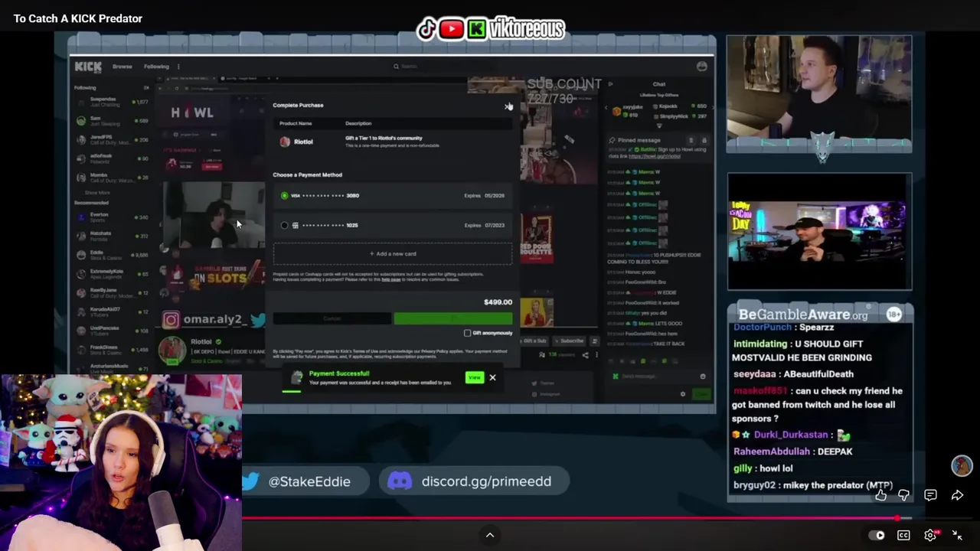
Task: Open the Kick profile avatar top right
Action: pyautogui.click(x=702, y=67)
